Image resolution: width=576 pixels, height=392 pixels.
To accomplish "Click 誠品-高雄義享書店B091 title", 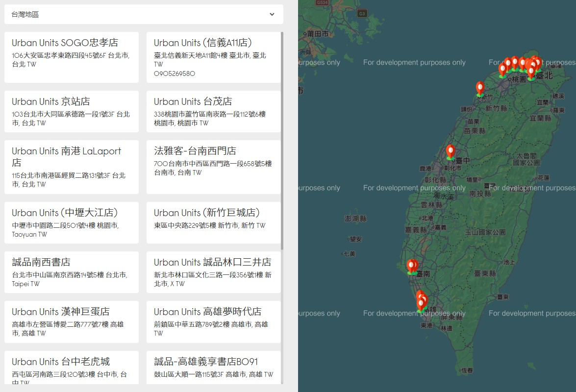I will [206, 362].
